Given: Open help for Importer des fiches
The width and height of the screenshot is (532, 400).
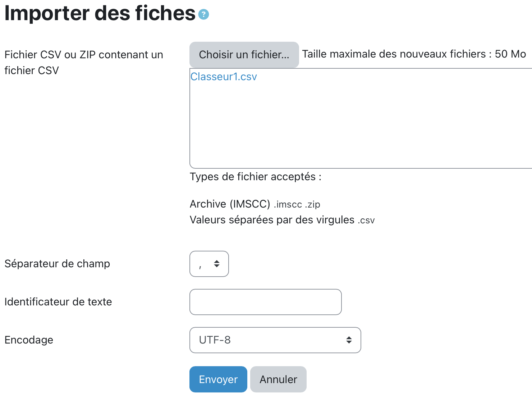Looking at the screenshot, I should (x=203, y=14).
